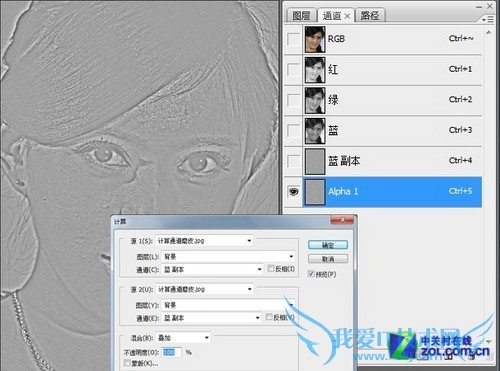Open Source 1 通道(C) dropdown
The image size is (500, 371).
(x=212, y=269)
